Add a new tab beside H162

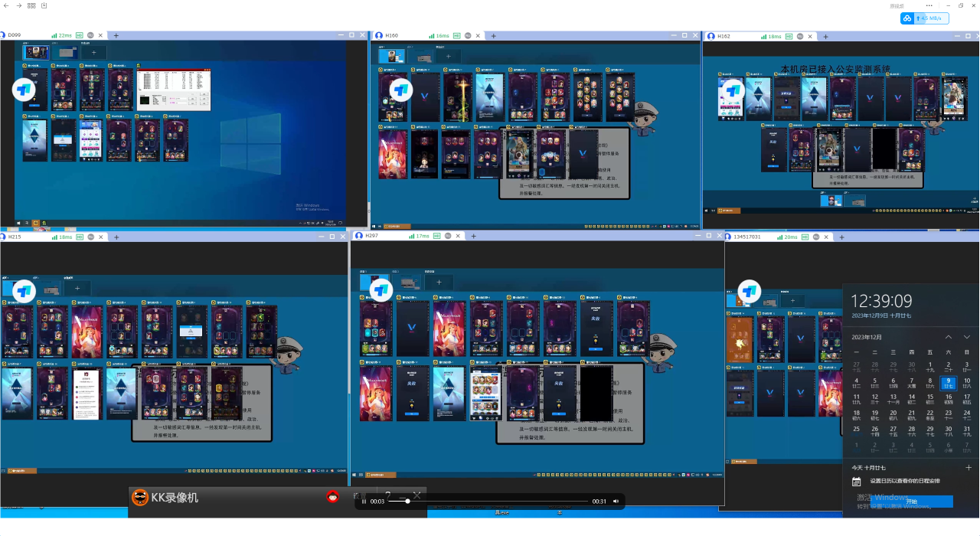tap(825, 36)
